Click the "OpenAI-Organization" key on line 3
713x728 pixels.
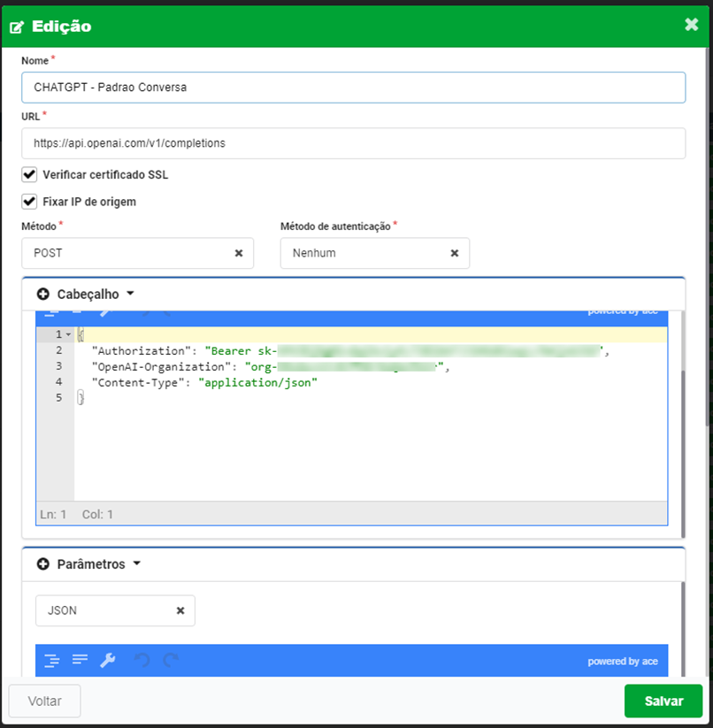pos(161,367)
